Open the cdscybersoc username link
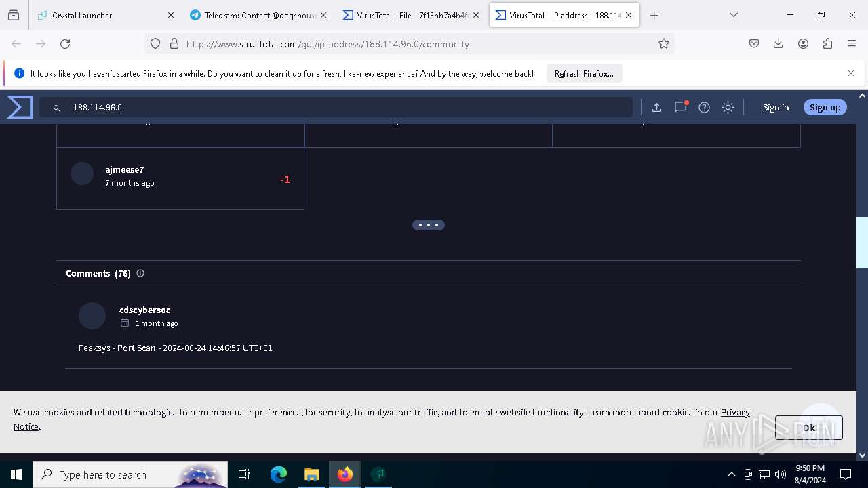Screen dimensions: 868x488 point(145,310)
